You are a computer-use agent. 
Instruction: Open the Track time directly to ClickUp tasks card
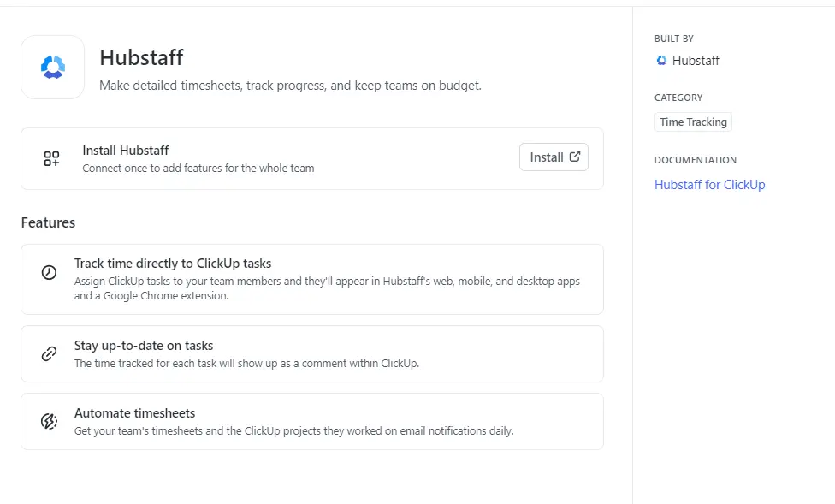click(312, 279)
